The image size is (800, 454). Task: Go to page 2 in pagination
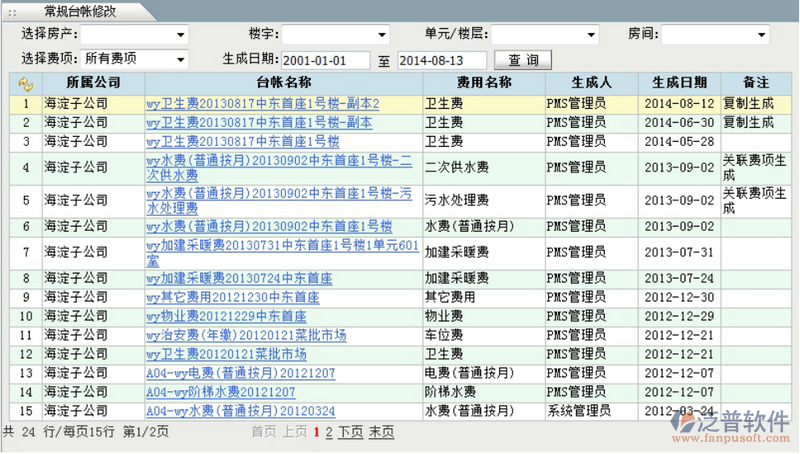pos(328,433)
